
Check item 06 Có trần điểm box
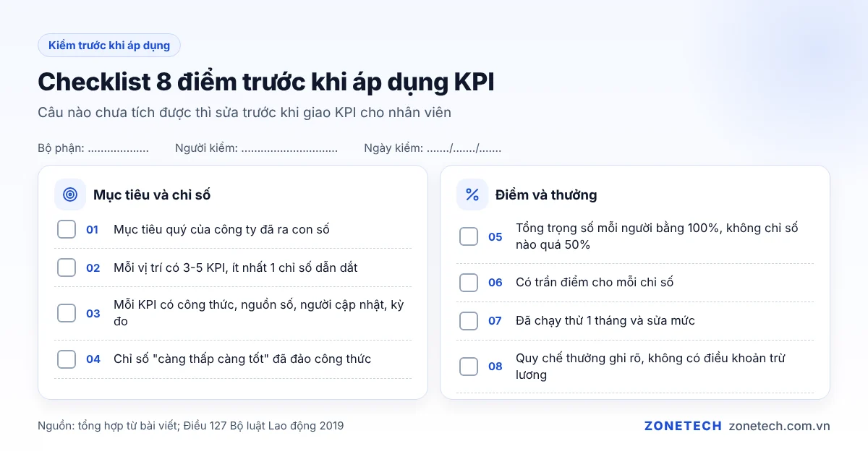click(469, 282)
